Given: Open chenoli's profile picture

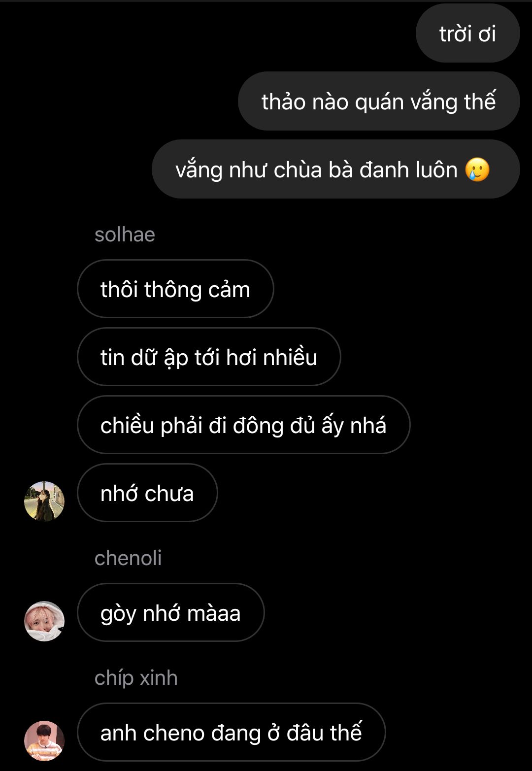Looking at the screenshot, I should click(44, 621).
